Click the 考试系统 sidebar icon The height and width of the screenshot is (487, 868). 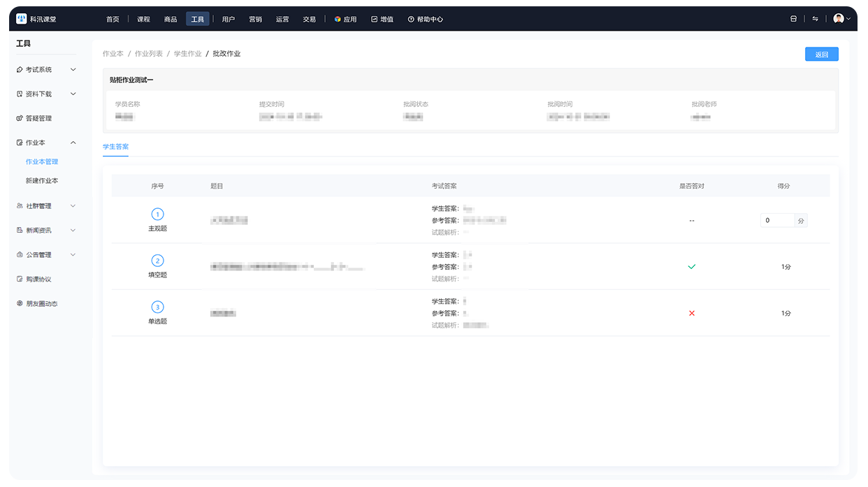tap(20, 70)
